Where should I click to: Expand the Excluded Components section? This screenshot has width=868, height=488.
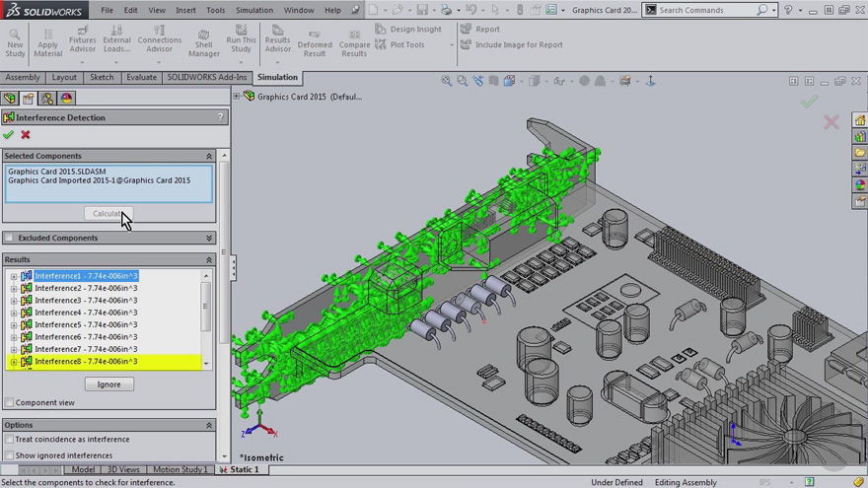coord(209,238)
